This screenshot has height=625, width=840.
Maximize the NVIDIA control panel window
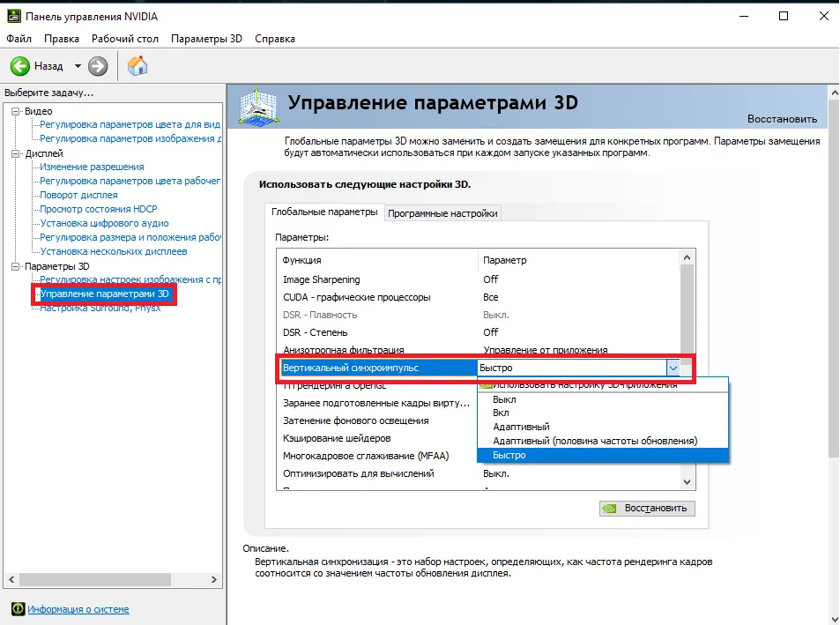point(784,16)
